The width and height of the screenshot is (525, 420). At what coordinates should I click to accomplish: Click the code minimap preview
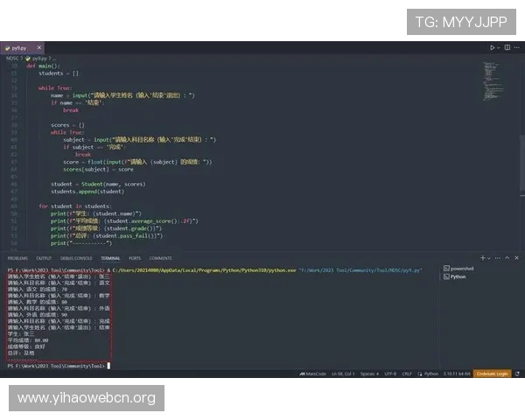(491, 79)
